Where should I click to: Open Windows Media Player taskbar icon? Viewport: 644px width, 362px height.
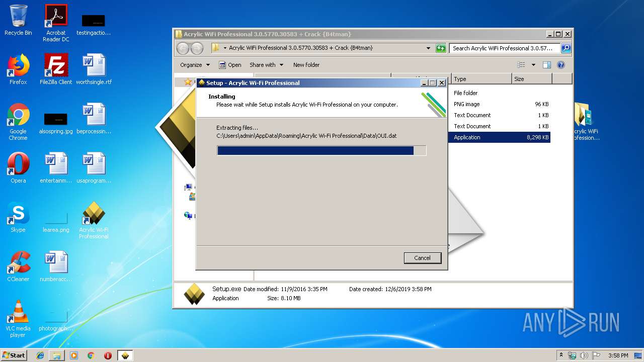coord(74,355)
